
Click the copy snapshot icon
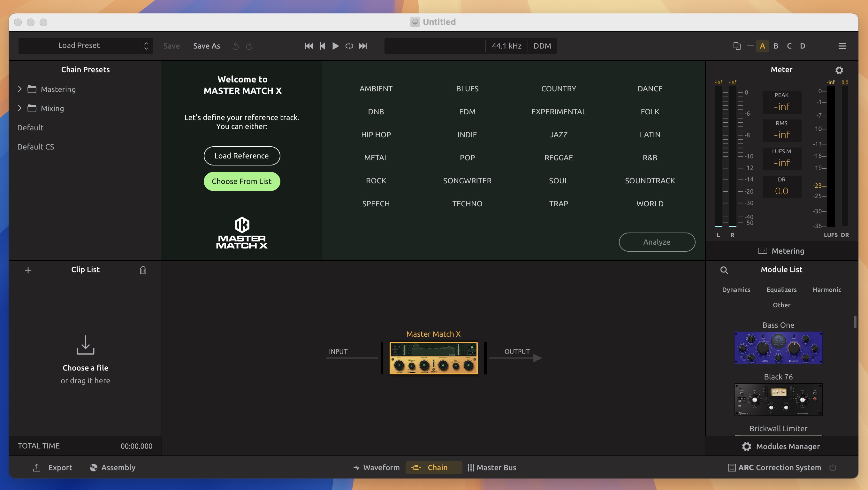tap(737, 46)
